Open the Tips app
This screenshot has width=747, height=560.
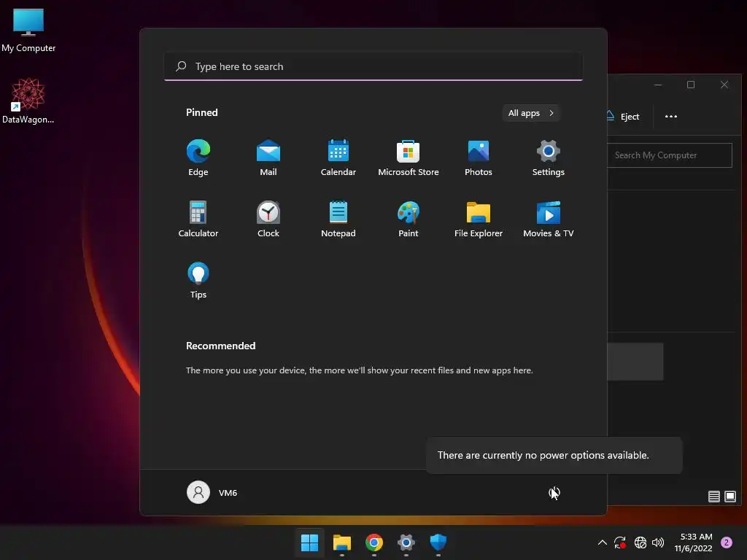point(198,281)
